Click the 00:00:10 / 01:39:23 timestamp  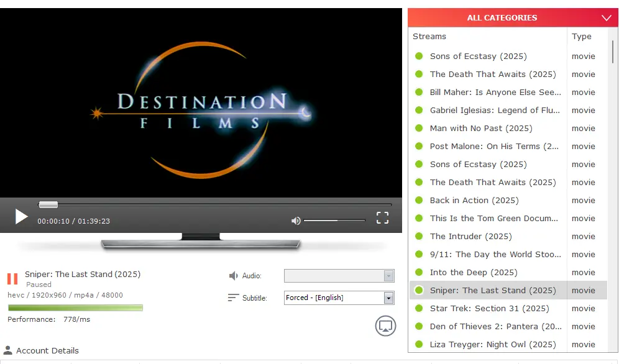pos(73,221)
